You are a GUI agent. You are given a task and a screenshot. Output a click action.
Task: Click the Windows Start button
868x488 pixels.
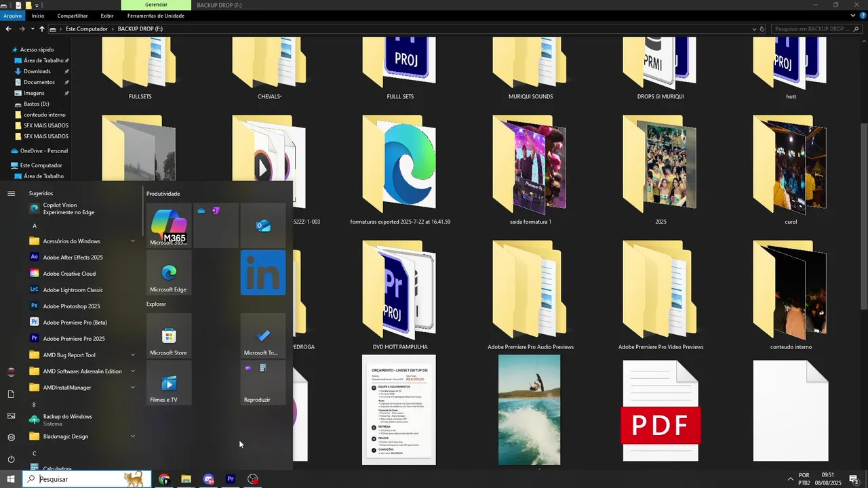[x=11, y=479]
